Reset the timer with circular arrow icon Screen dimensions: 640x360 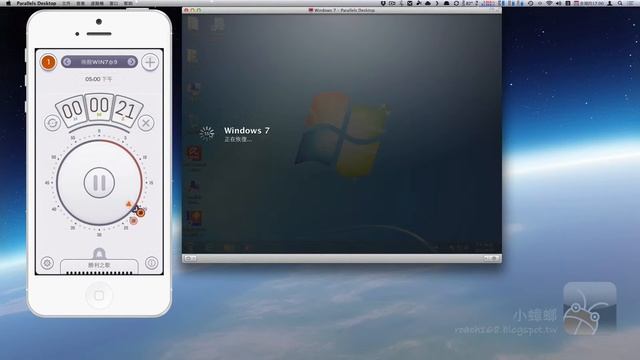click(x=52, y=123)
